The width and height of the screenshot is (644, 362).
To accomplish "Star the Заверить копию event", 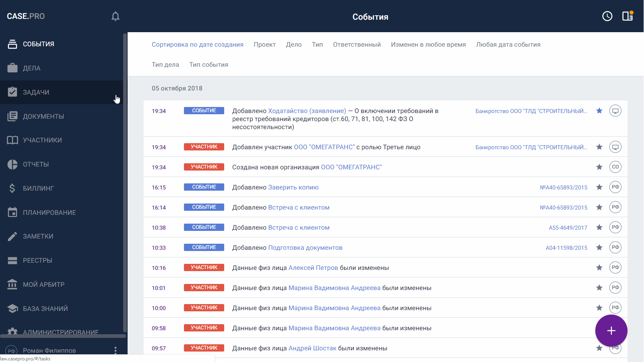I will click(599, 187).
